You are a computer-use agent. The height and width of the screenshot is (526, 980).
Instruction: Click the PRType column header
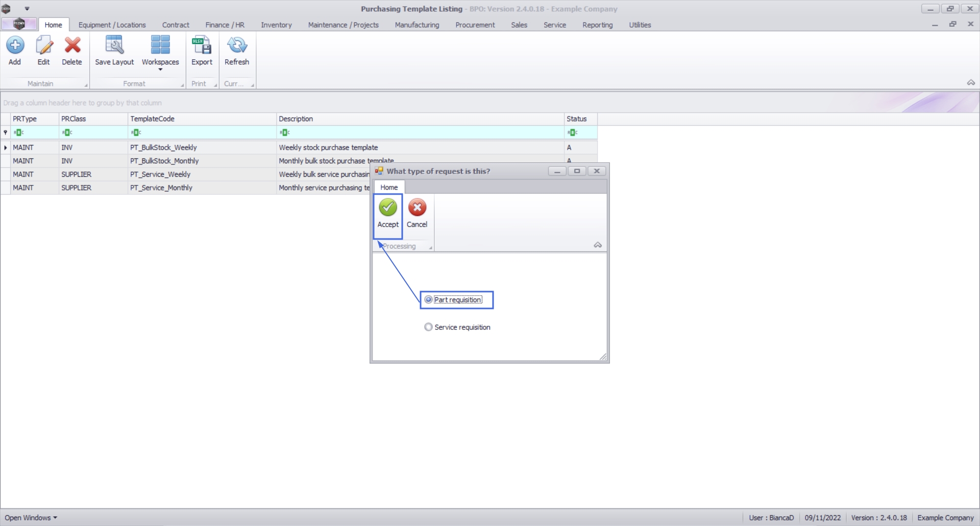[x=34, y=119]
